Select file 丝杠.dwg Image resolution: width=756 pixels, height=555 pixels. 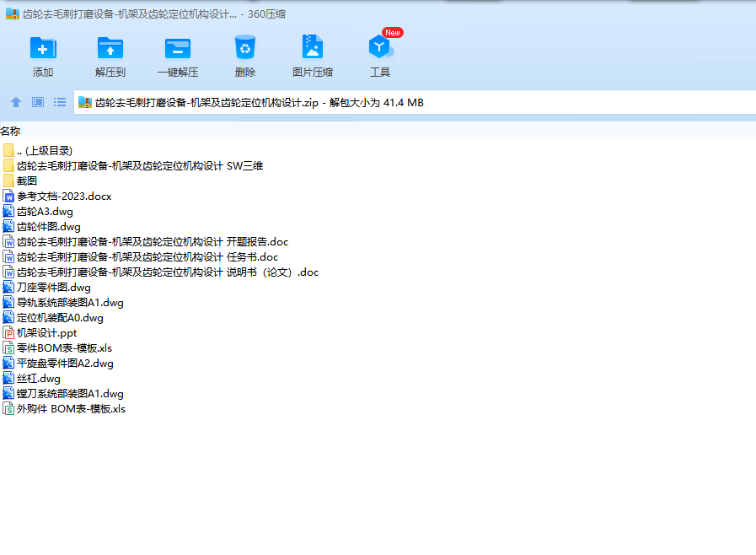point(31,379)
